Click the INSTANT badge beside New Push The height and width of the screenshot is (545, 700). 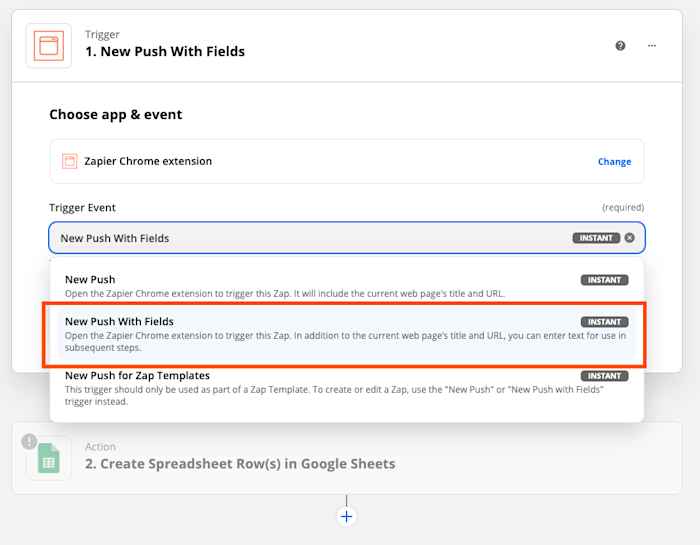click(604, 280)
